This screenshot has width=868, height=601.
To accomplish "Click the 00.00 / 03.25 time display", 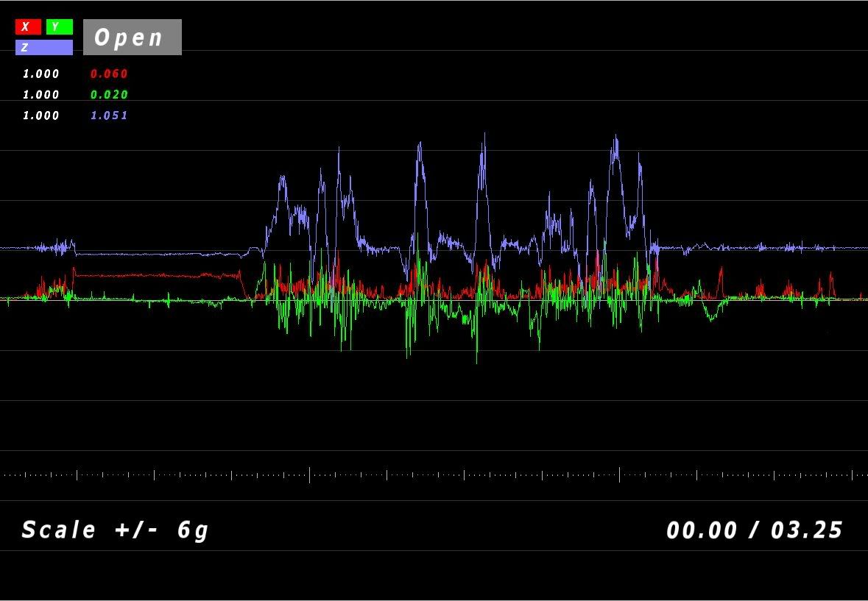I will click(x=755, y=530).
